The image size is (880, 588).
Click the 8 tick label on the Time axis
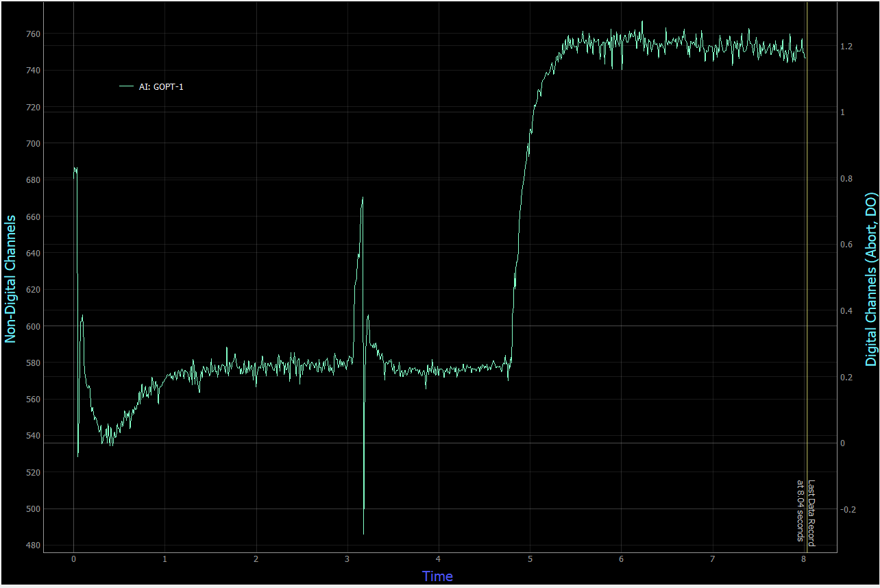pos(803,559)
